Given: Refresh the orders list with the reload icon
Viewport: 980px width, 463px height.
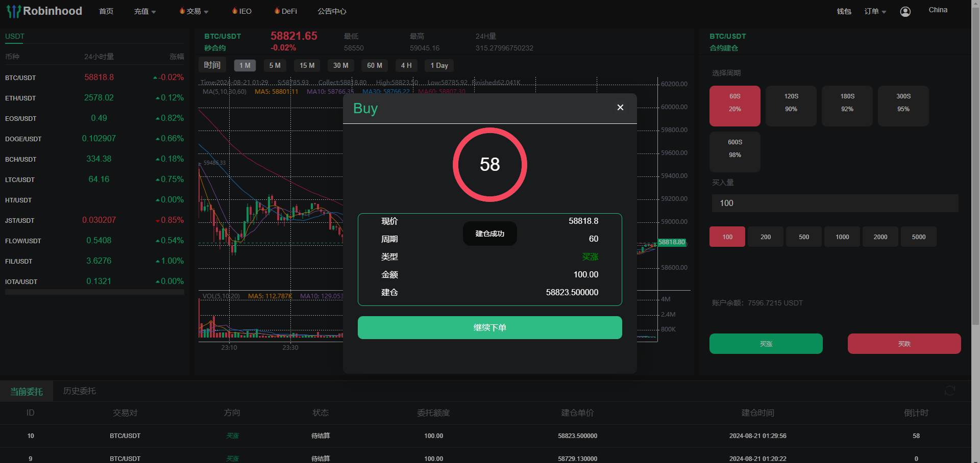Looking at the screenshot, I should coord(950,391).
